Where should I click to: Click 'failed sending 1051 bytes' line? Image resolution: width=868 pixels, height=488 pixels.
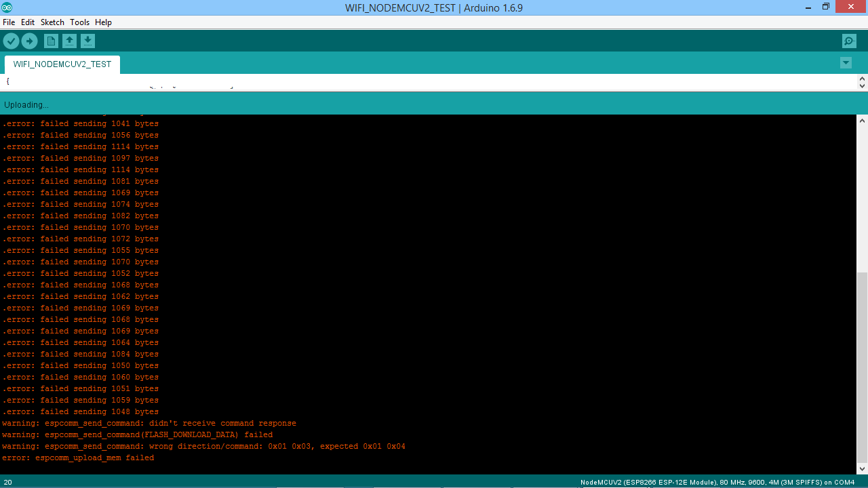coord(80,389)
